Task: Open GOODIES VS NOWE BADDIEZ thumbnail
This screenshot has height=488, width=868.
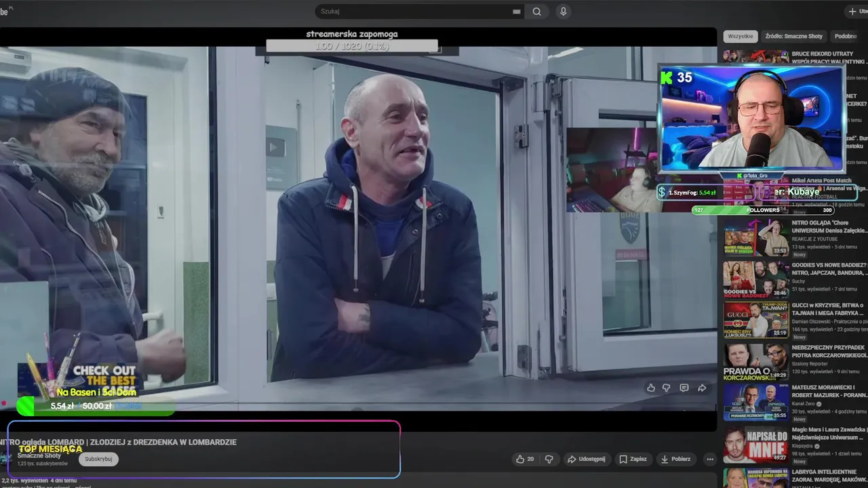Action: pos(755,279)
